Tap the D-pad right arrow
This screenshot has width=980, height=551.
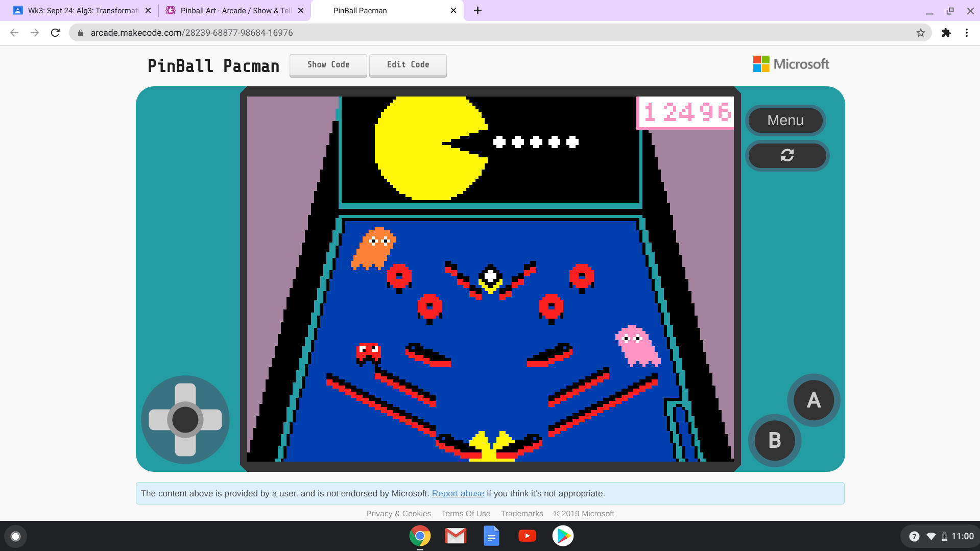pos(211,420)
